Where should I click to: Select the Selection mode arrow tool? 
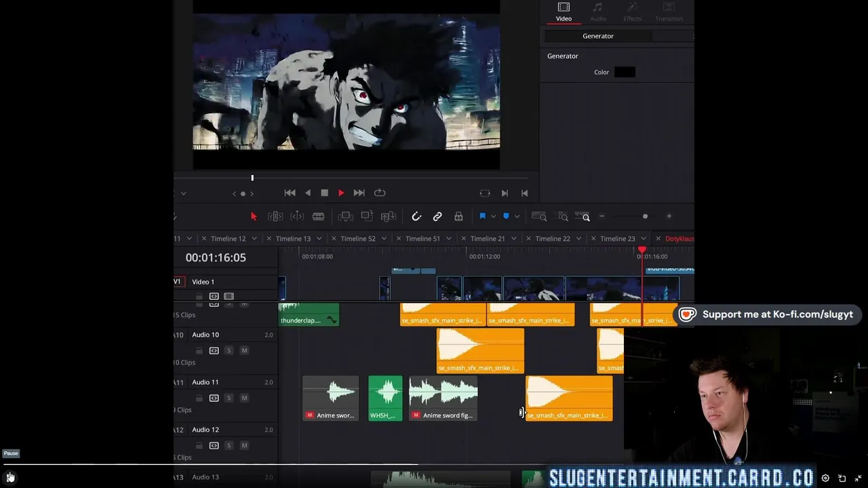(254, 216)
